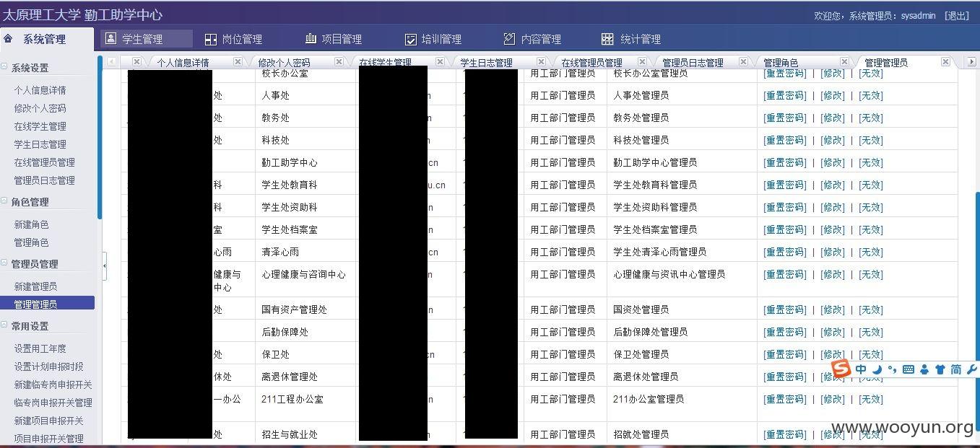
Task: Click the 学生处清泽心雨管理员 cell
Action: [682, 251]
